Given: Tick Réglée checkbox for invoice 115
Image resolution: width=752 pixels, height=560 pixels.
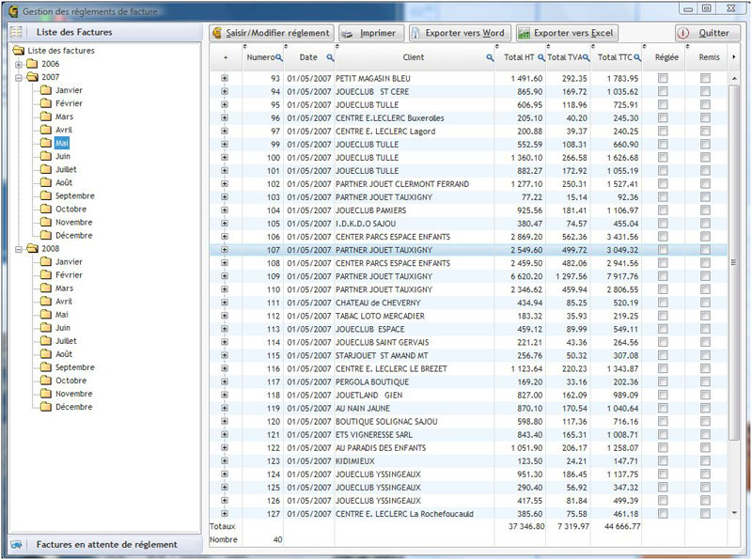Looking at the screenshot, I should coord(663,355).
